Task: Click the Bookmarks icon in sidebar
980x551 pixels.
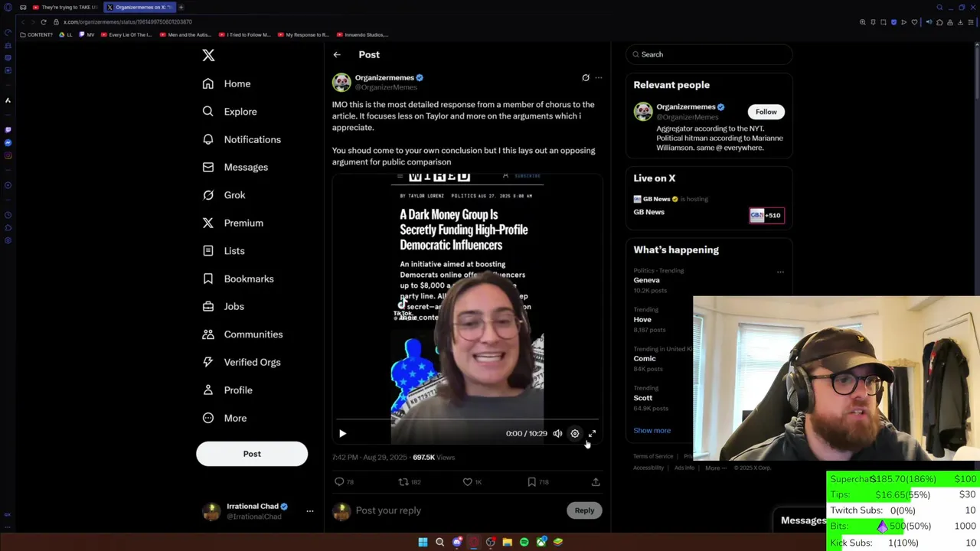Action: tap(208, 279)
